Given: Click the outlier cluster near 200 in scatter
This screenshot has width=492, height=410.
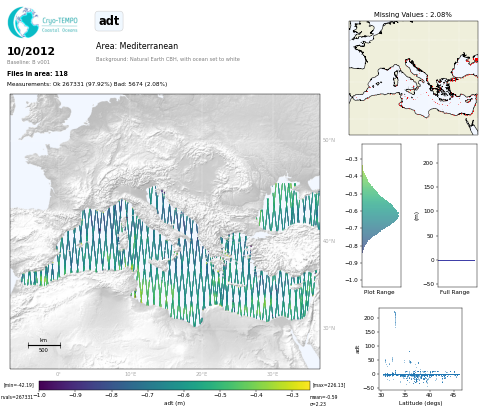Looking at the screenshot, I should pos(395,319).
